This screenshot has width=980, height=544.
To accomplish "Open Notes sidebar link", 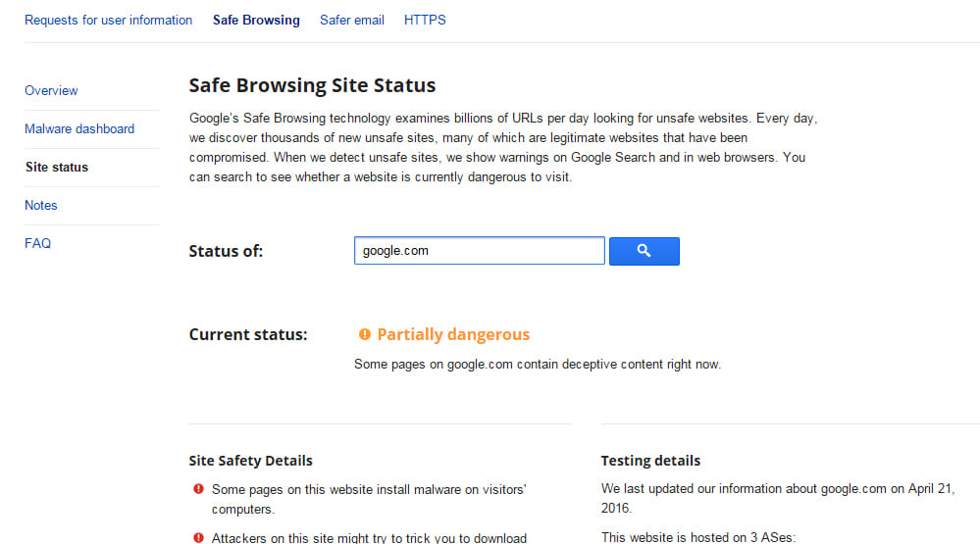I will 40,205.
